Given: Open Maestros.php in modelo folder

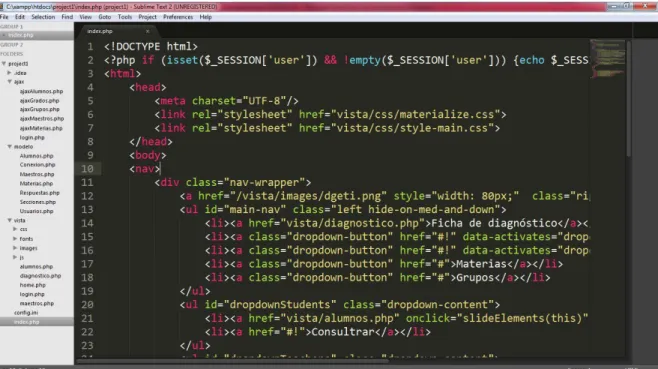Looking at the screenshot, I should [37, 174].
